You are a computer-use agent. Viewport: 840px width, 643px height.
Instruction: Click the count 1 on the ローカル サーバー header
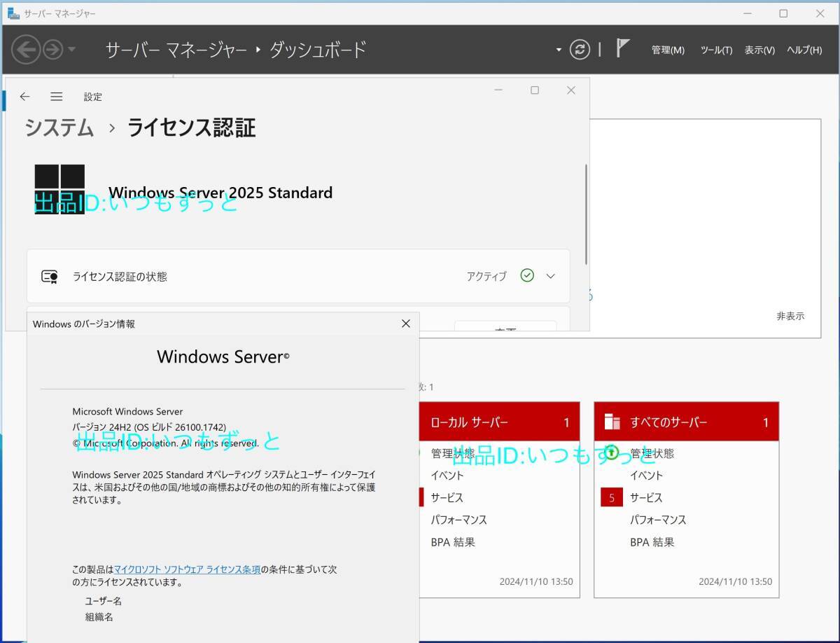click(567, 422)
